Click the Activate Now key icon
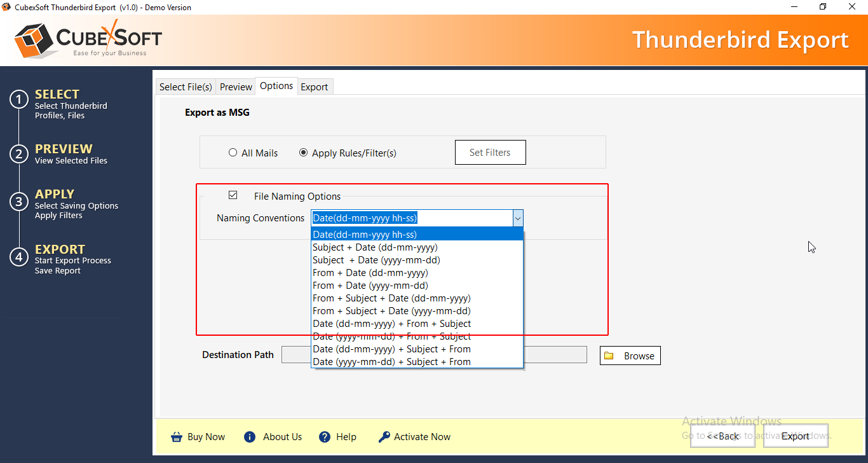868x463 pixels. click(x=384, y=437)
